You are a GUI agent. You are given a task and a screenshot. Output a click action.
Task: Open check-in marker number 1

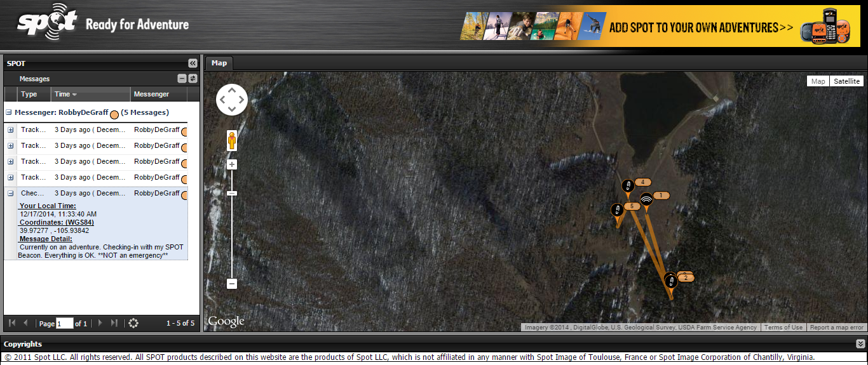tap(646, 200)
